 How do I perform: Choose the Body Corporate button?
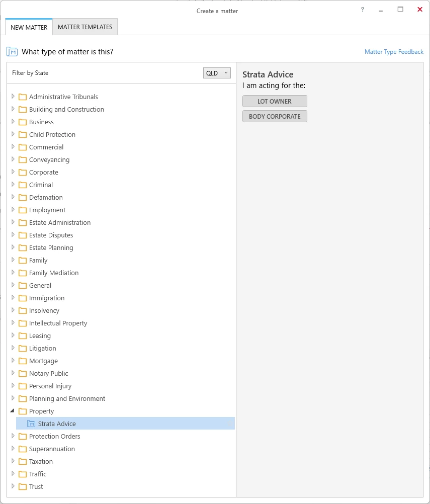pos(275,116)
